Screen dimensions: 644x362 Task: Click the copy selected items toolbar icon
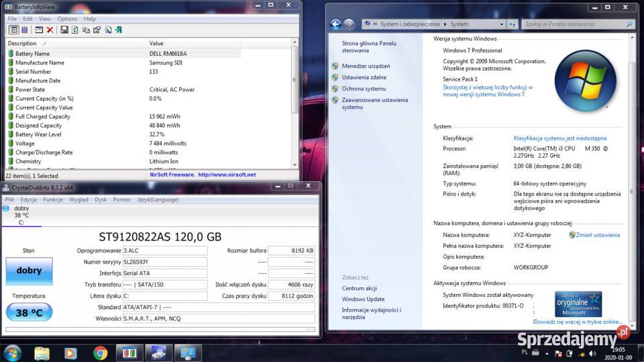[x=86, y=30]
